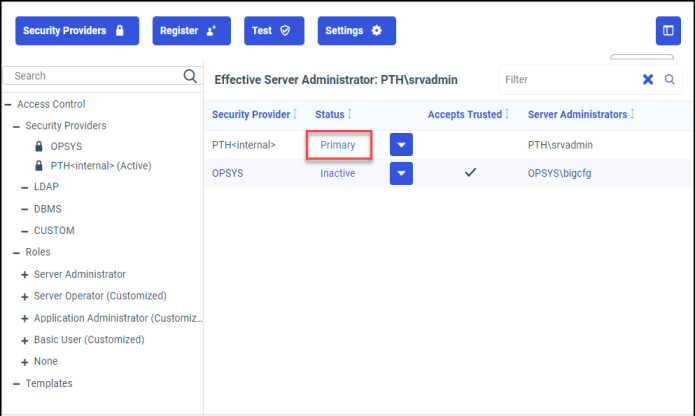Select PTH<internal> (Active) tree item
This screenshot has width=695, height=416.
pos(101,166)
